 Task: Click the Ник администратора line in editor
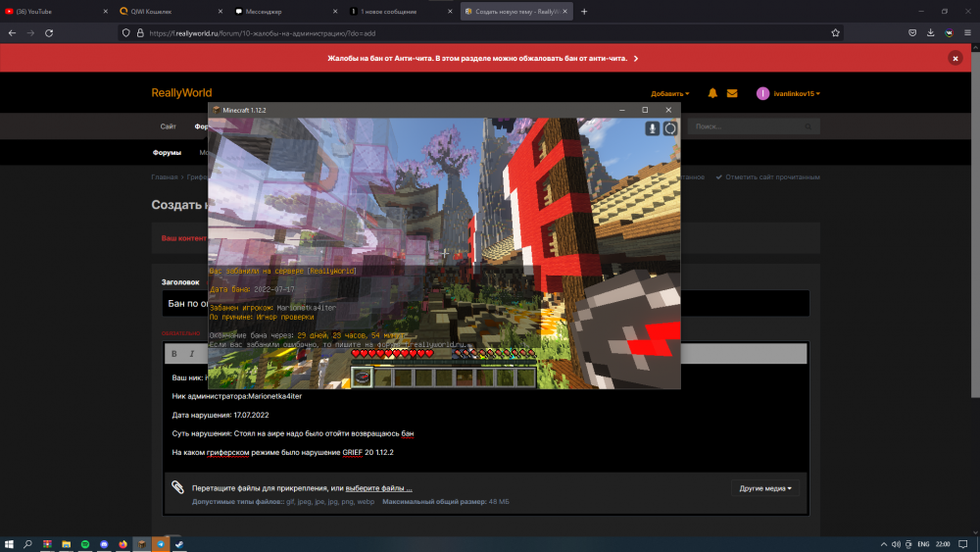pyautogui.click(x=237, y=396)
